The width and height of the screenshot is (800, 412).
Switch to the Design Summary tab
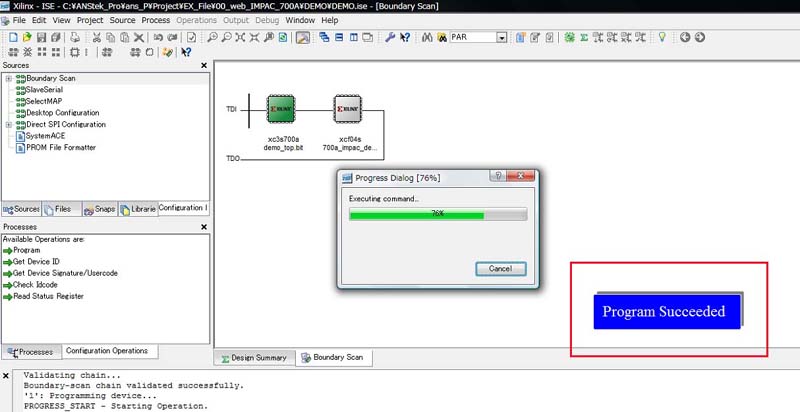(254, 358)
